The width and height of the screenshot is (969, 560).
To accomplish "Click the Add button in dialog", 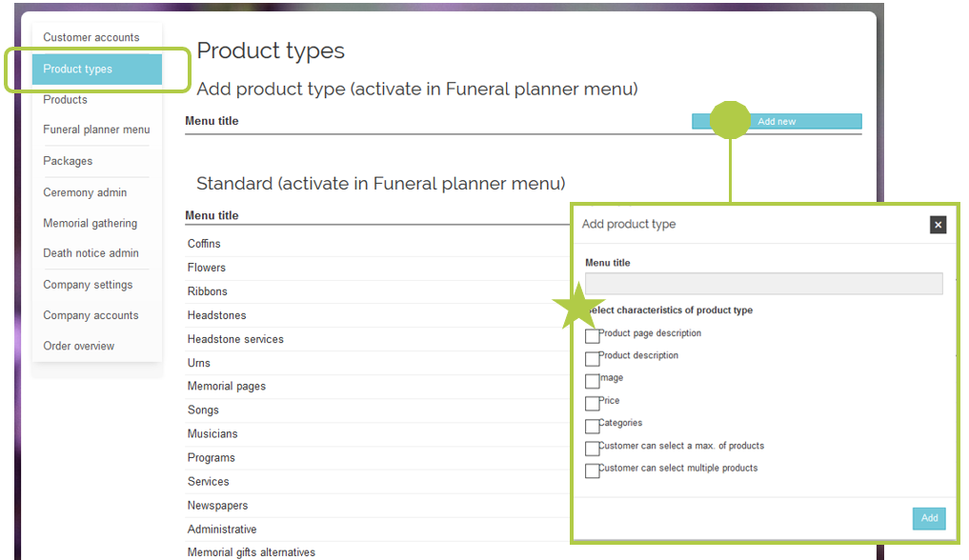I will [x=929, y=518].
